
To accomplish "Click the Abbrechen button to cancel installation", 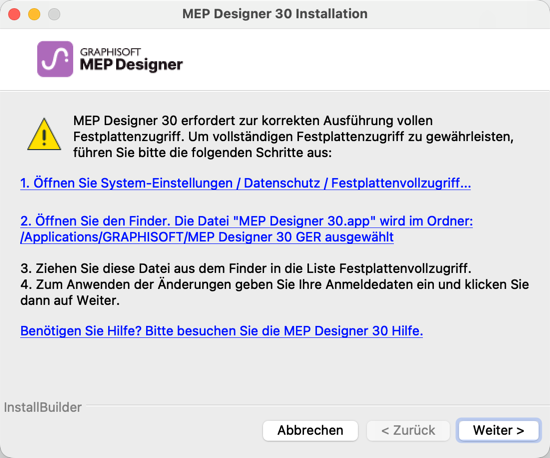I will click(310, 430).
